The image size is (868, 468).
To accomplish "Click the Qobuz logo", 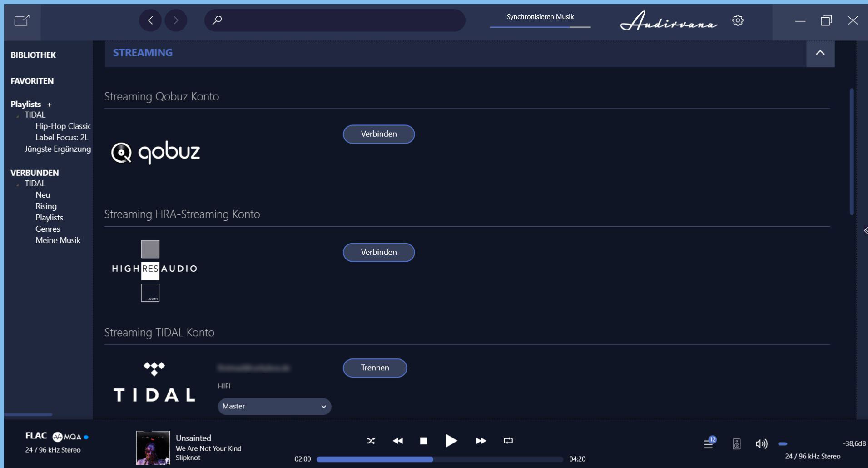I will click(x=155, y=152).
